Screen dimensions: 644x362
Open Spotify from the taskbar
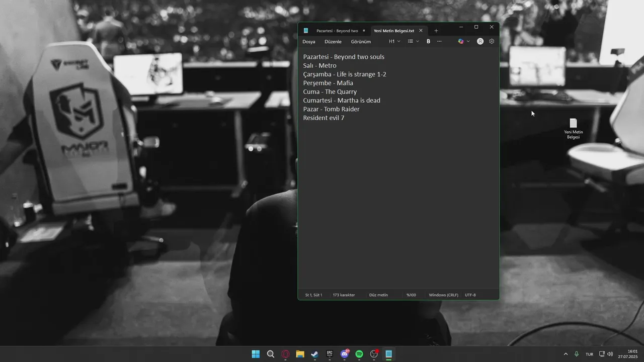pyautogui.click(x=359, y=354)
